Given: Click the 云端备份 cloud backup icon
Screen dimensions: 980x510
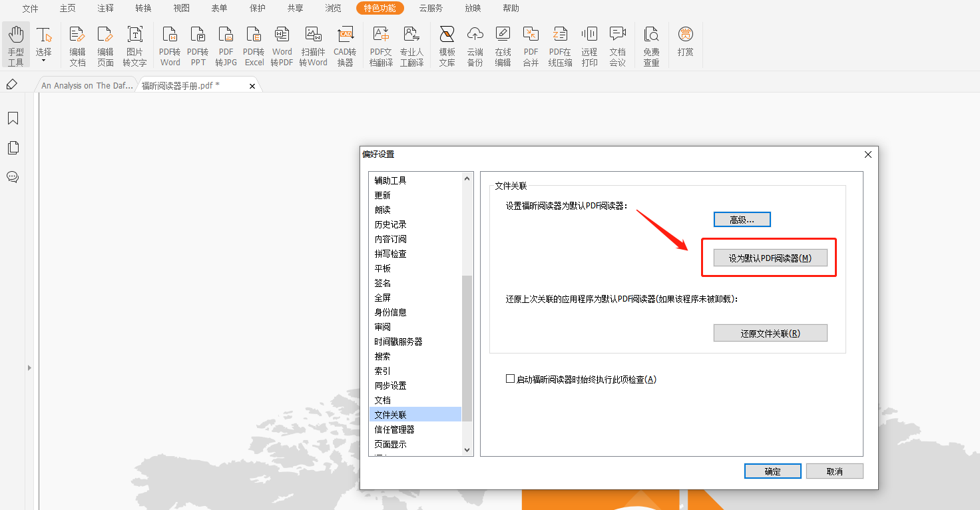Looking at the screenshot, I should (475, 45).
